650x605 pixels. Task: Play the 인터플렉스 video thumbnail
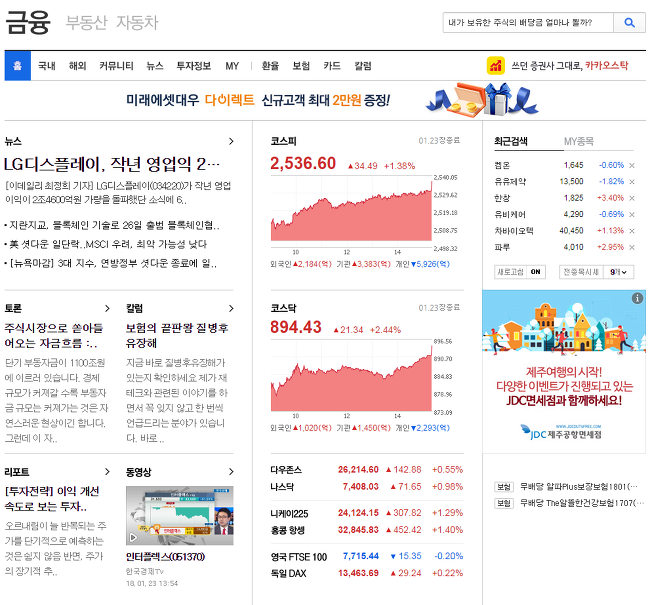[x=179, y=515]
